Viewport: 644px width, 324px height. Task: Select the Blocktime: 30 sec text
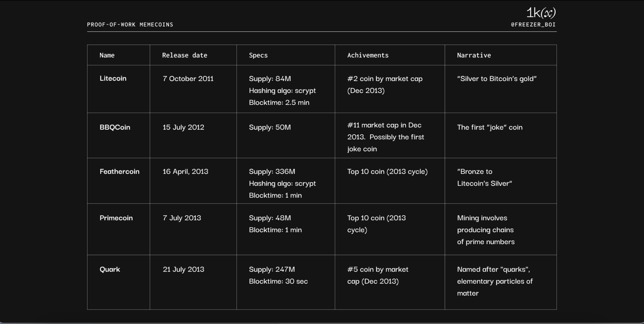(x=278, y=281)
